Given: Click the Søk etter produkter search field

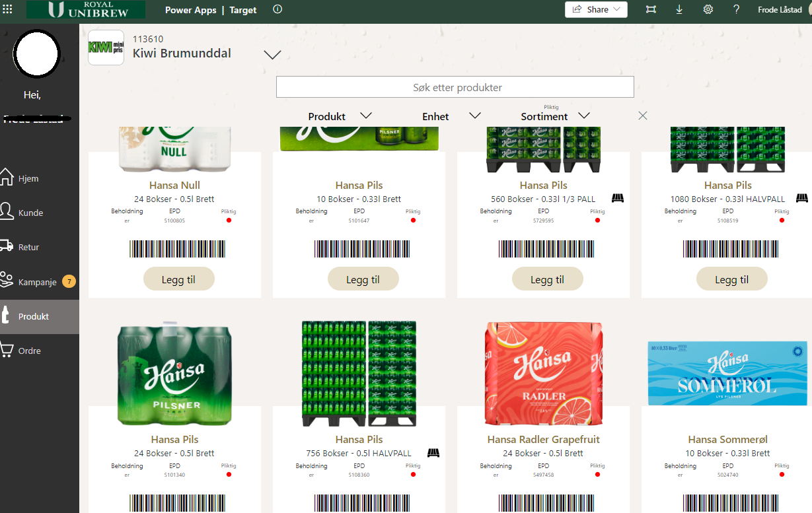Looking at the screenshot, I should click(x=455, y=87).
